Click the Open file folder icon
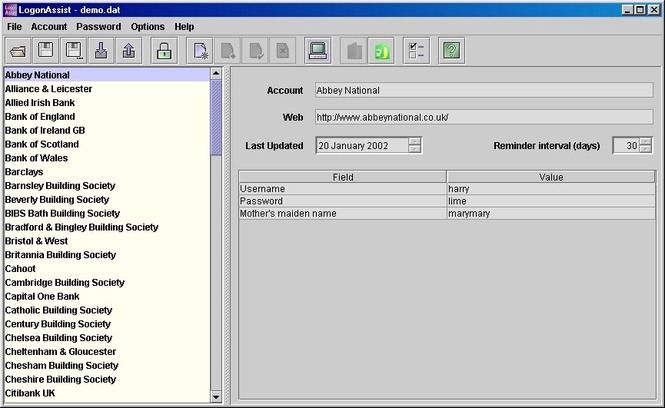The width and height of the screenshot is (665, 408). point(18,51)
